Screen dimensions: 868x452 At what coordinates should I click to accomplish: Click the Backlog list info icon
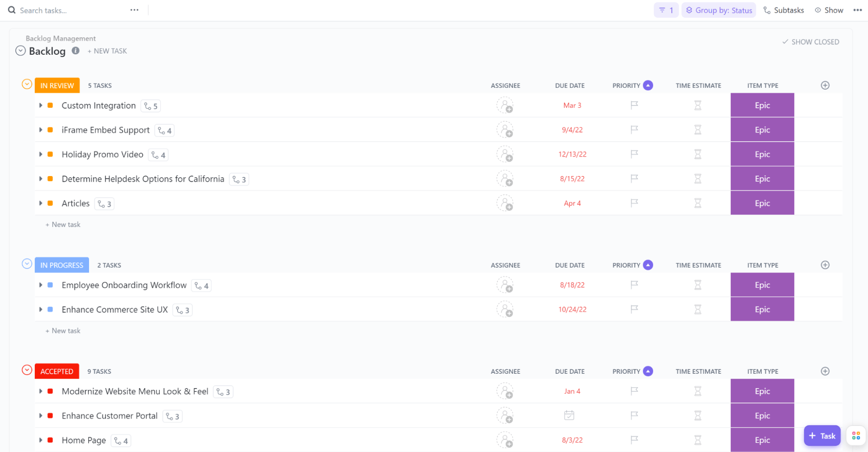(76, 50)
